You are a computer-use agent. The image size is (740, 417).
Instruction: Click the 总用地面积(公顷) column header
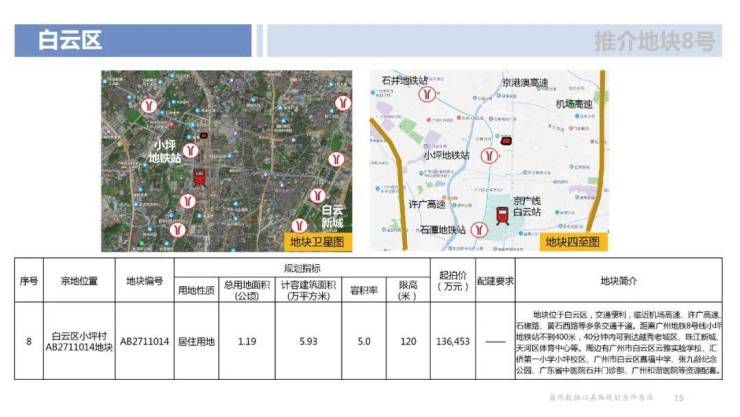pyautogui.click(x=247, y=290)
